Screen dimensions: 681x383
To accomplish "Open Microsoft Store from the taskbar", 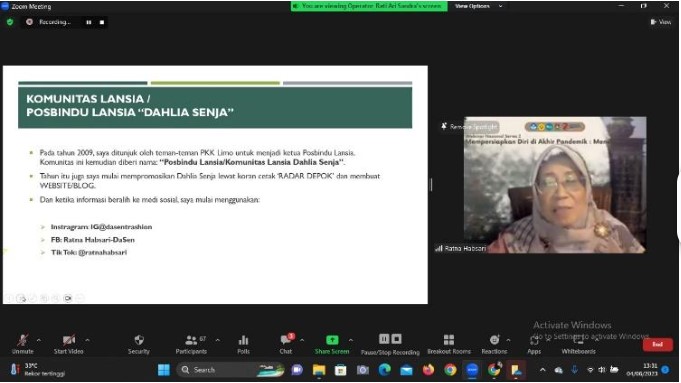I will pos(340,370).
